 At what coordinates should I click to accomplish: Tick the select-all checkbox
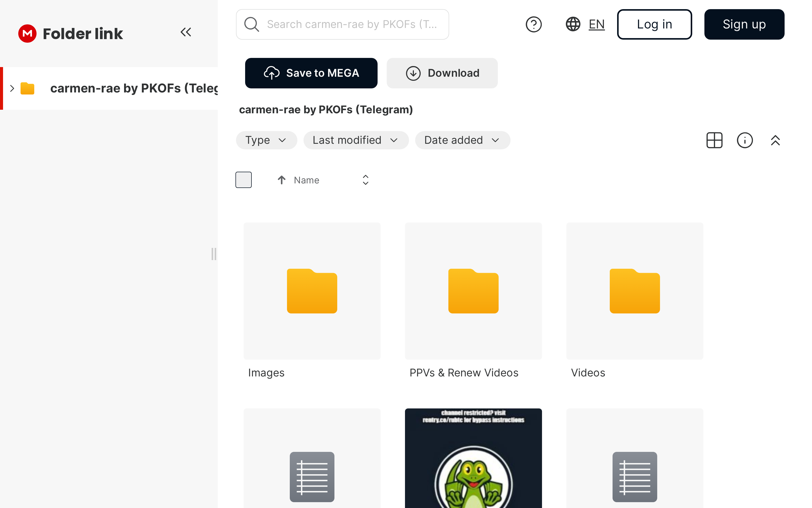pos(244,180)
